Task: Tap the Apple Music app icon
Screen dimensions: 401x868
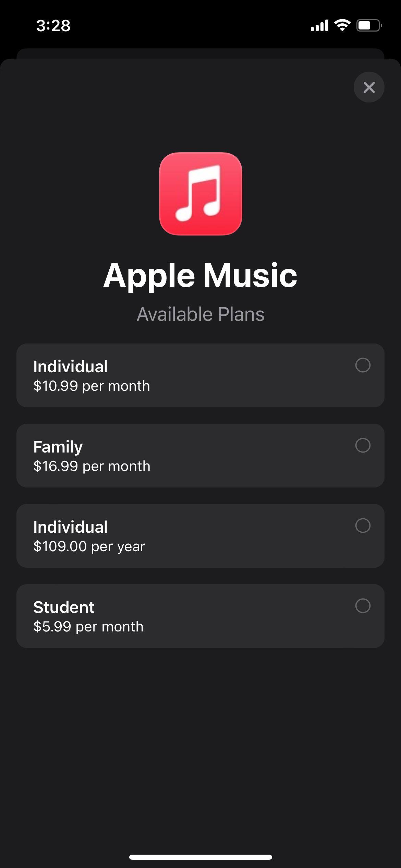Action: [x=200, y=194]
